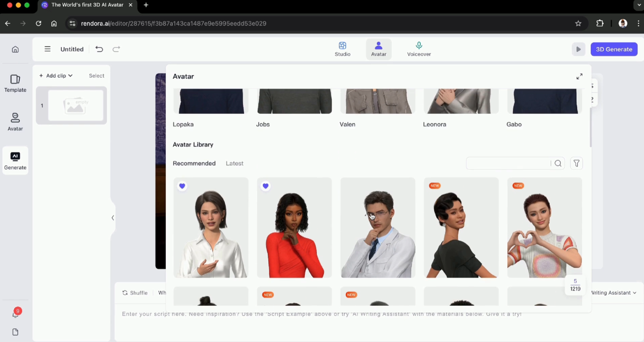Click the Shuffle script button
Screen dimensions: 644x342
(135, 293)
